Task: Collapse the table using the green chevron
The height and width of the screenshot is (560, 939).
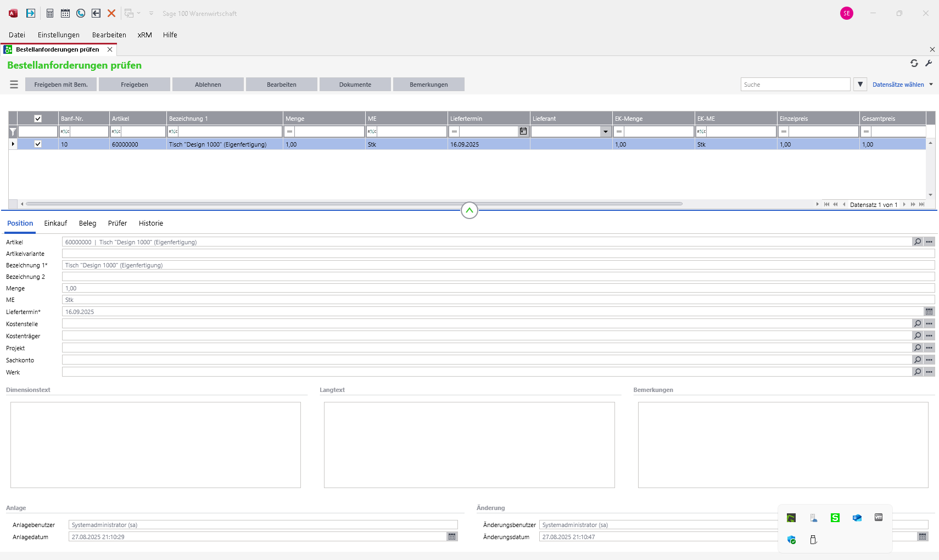Action: [470, 210]
